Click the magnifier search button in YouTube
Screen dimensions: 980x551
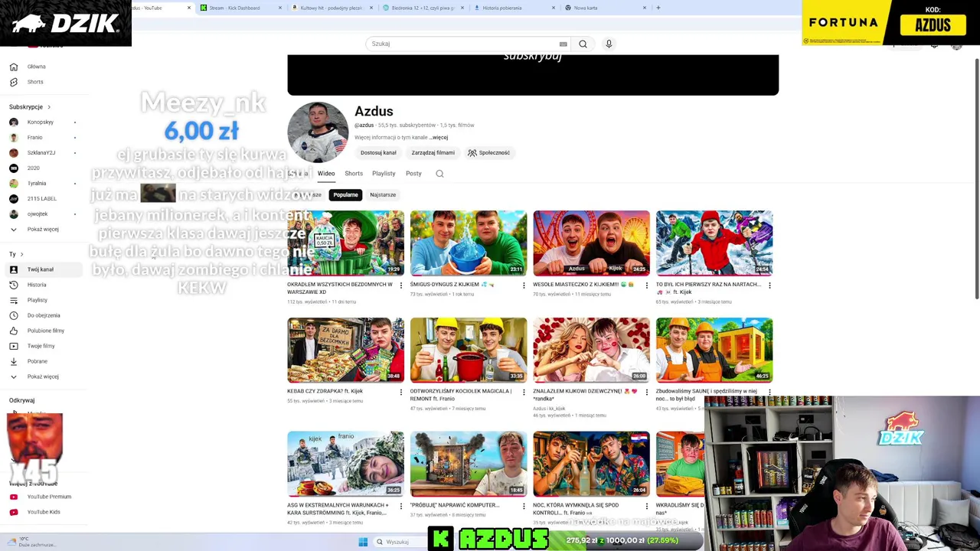[x=583, y=44]
